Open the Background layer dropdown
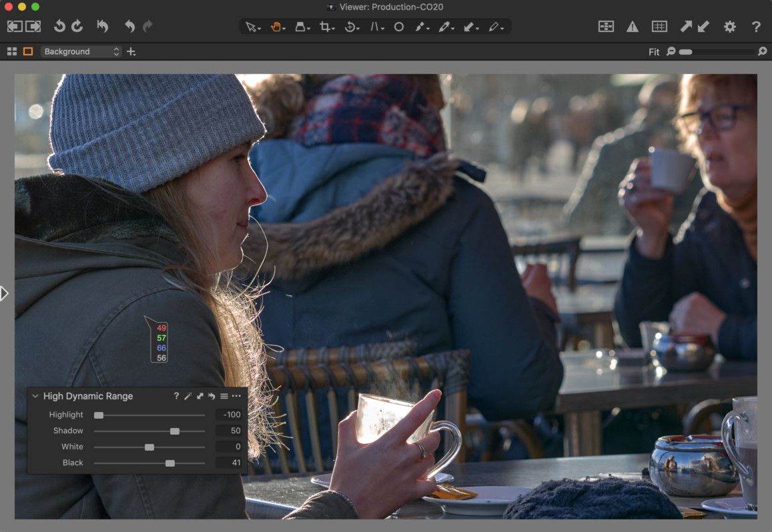Screen dimensions: 772x532 [79, 51]
